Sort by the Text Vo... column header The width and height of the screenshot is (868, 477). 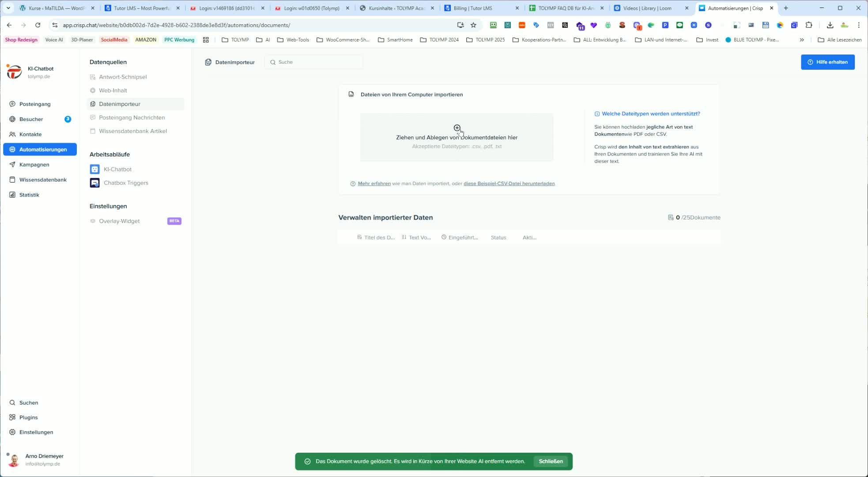(419, 238)
